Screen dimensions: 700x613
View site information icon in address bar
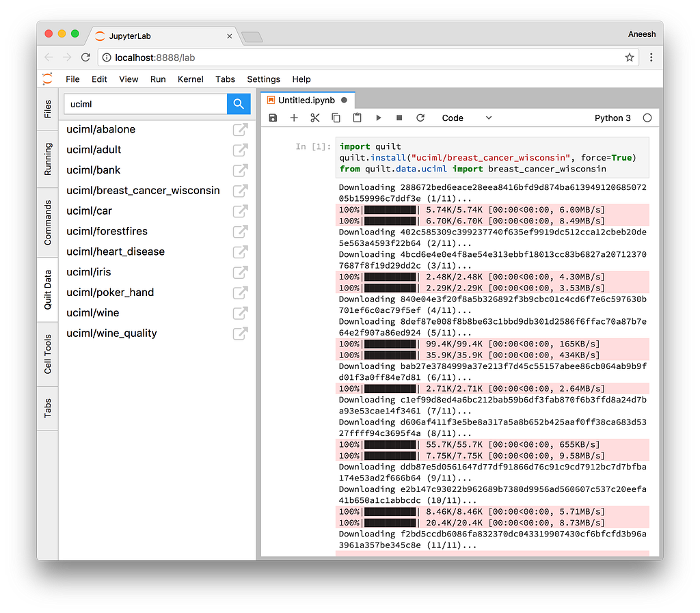[107, 57]
